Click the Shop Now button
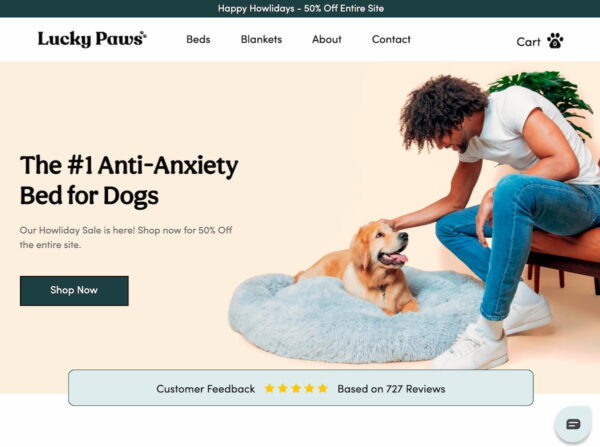Viewport: 600px width, 447px height. [74, 290]
